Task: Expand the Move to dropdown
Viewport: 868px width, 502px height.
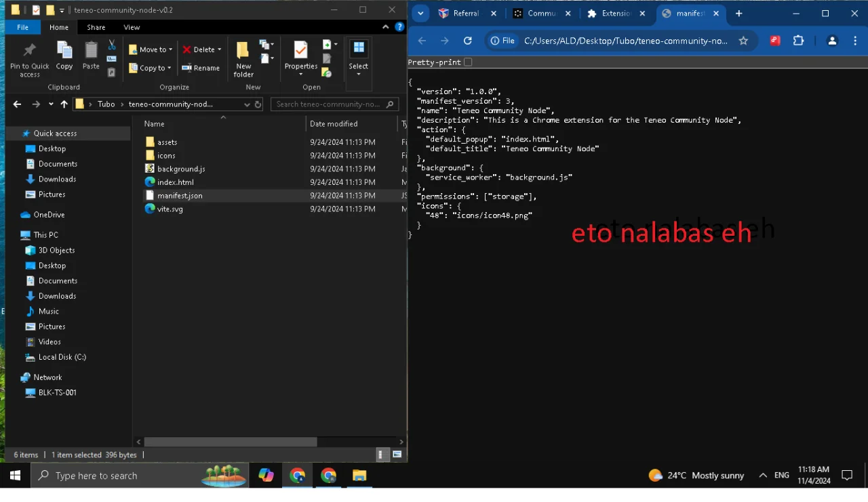Action: point(171,49)
